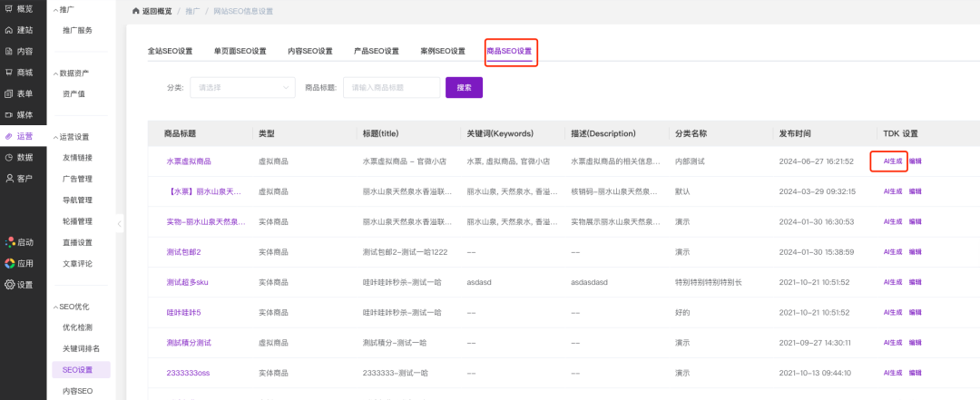980x400 pixels.
Task: Open the 应用 apps icon
Action: pyautogui.click(x=9, y=263)
